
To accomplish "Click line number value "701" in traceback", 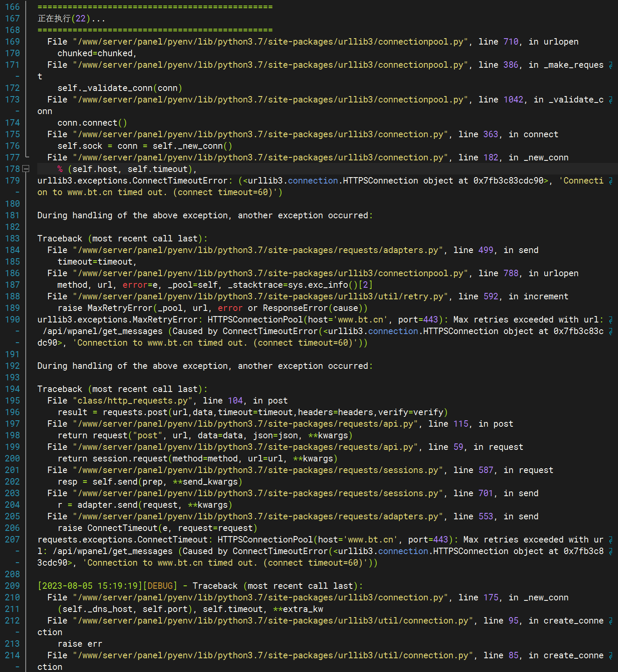I will (486, 493).
